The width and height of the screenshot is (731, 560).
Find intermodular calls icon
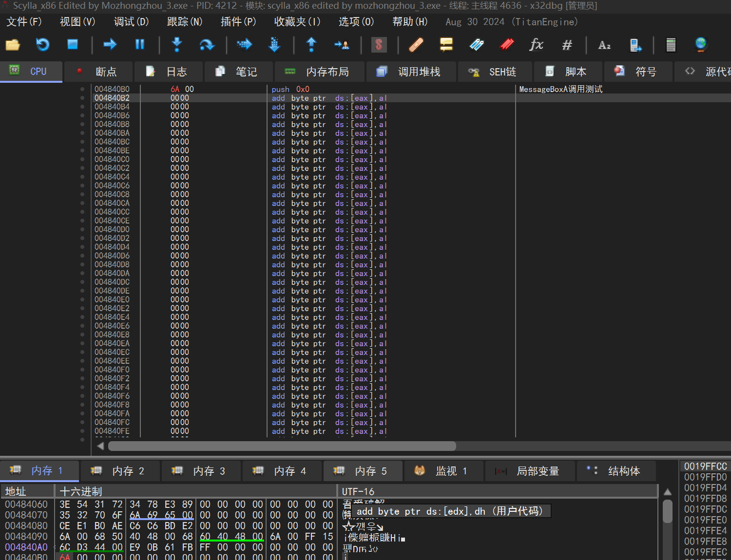click(635, 45)
